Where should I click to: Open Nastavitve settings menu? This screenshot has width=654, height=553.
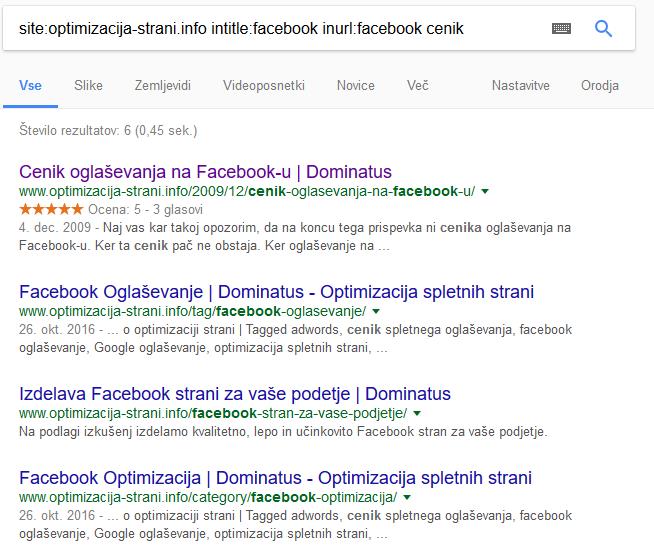[521, 85]
